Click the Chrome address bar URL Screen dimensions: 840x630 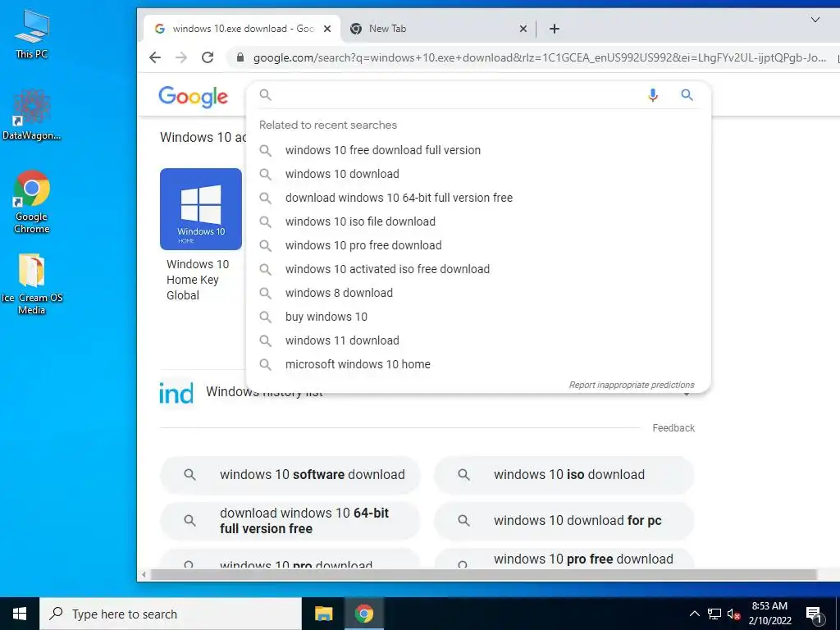540,57
